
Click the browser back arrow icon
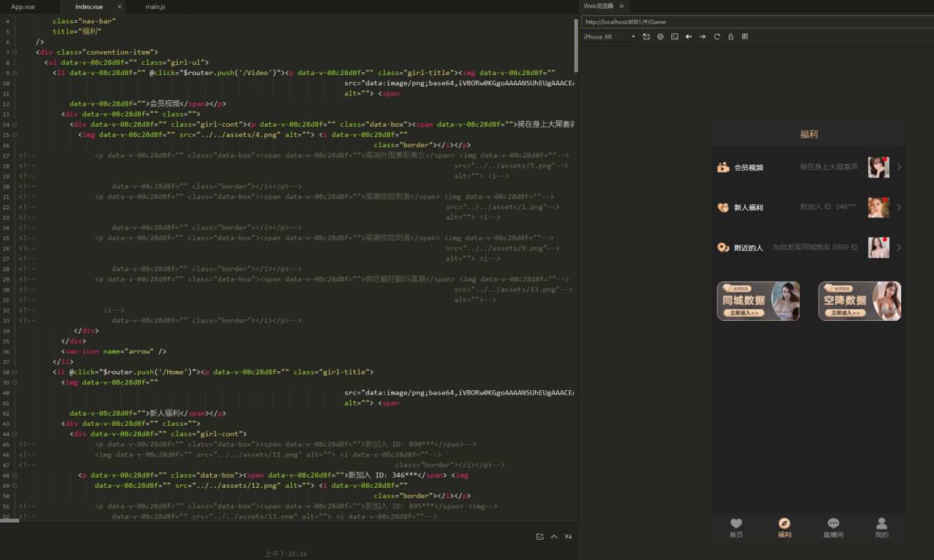(x=688, y=36)
